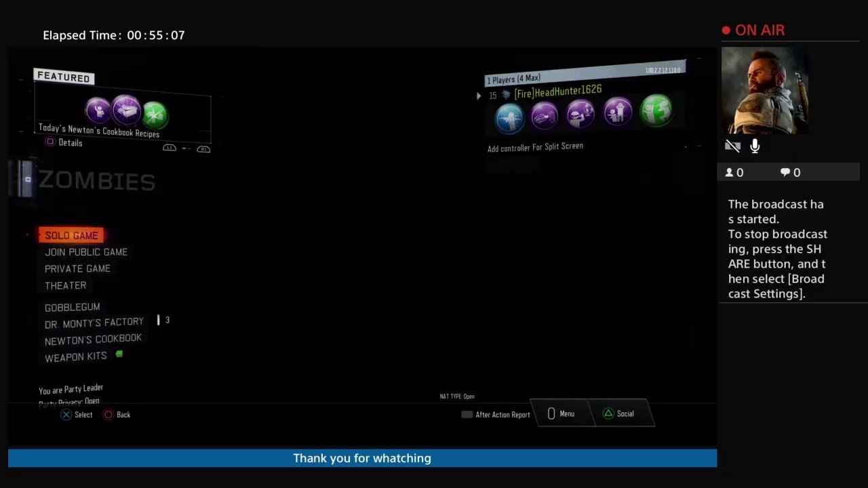868x488 pixels.
Task: Click 'Add controller For Split Screen' text
Action: (535, 147)
